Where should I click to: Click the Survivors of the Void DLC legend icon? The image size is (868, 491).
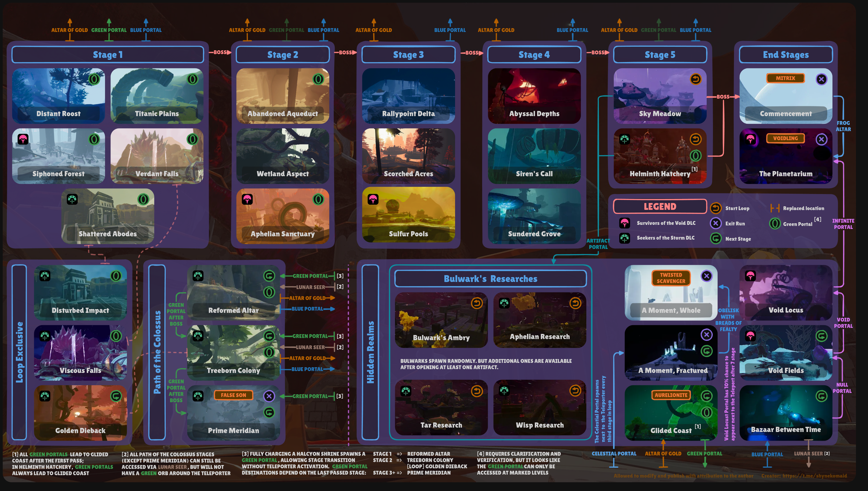click(x=624, y=223)
